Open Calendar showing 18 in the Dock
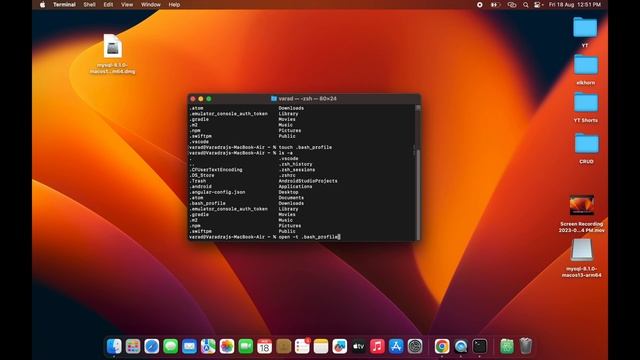The width and height of the screenshot is (640, 360). [x=264, y=346]
